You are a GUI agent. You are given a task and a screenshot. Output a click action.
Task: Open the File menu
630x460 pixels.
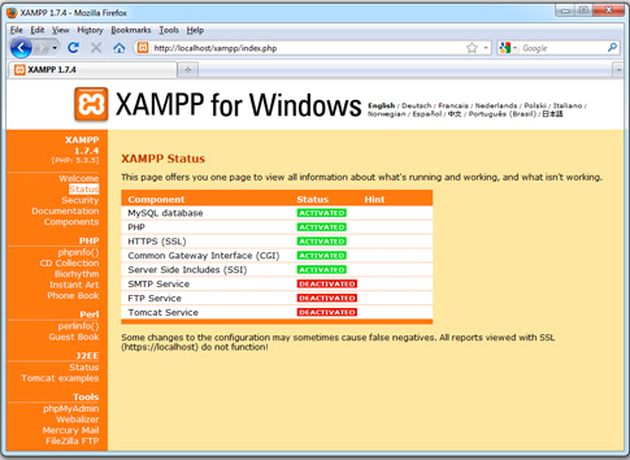point(16,30)
